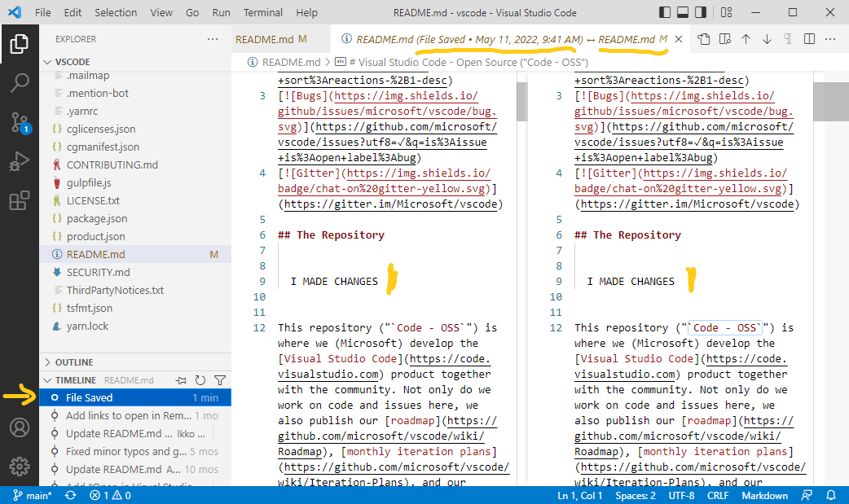Go to next change arrow
The height and width of the screenshot is (504, 849).
click(767, 39)
